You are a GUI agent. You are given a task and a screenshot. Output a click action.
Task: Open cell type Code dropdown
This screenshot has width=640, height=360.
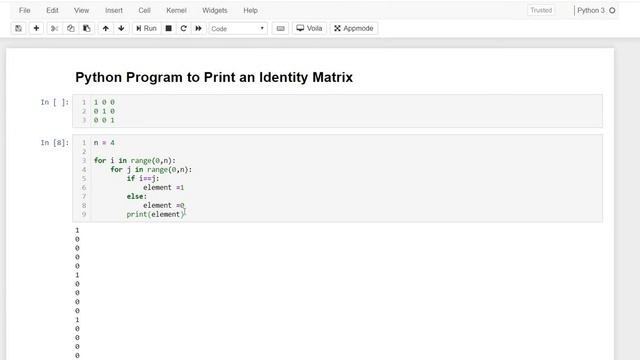(x=238, y=29)
